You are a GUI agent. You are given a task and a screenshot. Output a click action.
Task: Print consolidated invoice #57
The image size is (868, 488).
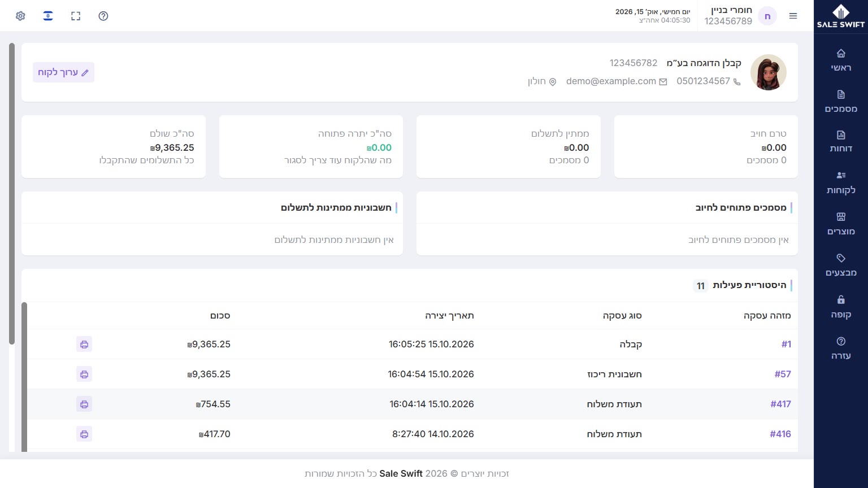84,374
